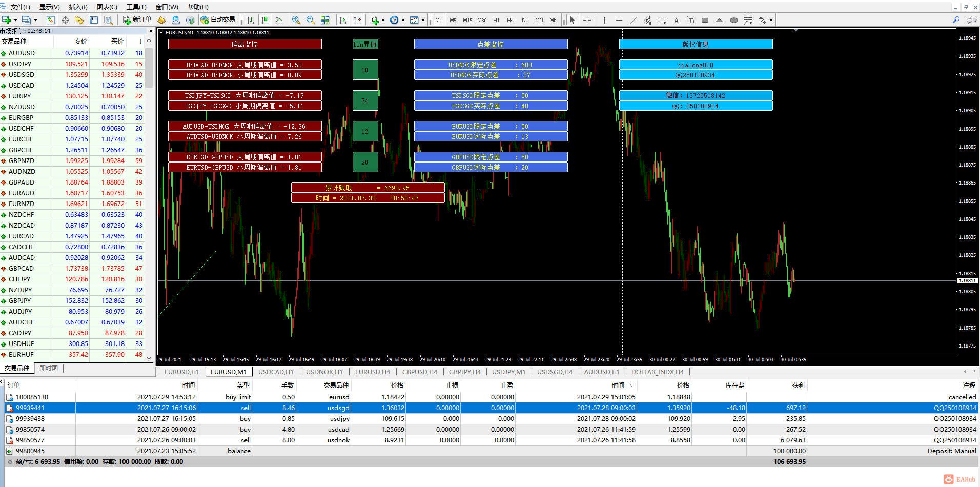Select the text label tool

tap(691, 20)
